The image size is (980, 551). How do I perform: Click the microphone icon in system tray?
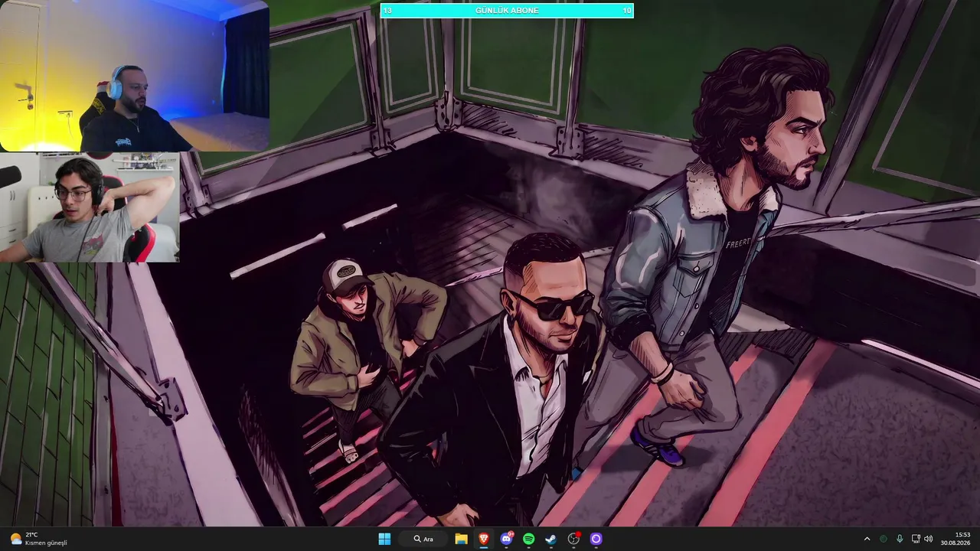[x=900, y=539]
